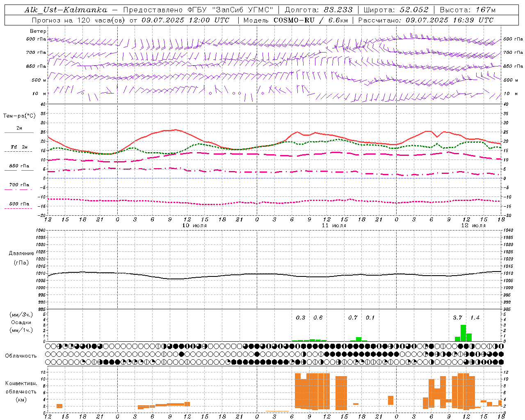Select the Тем-ра(°C) axis title

[x=19, y=116]
